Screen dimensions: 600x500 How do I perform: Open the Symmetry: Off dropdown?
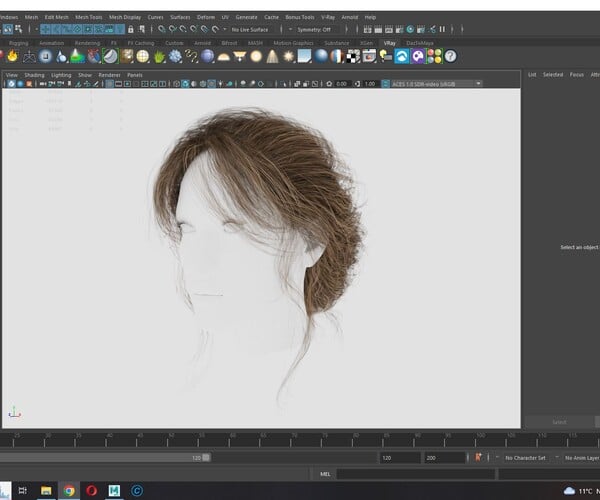point(317,29)
